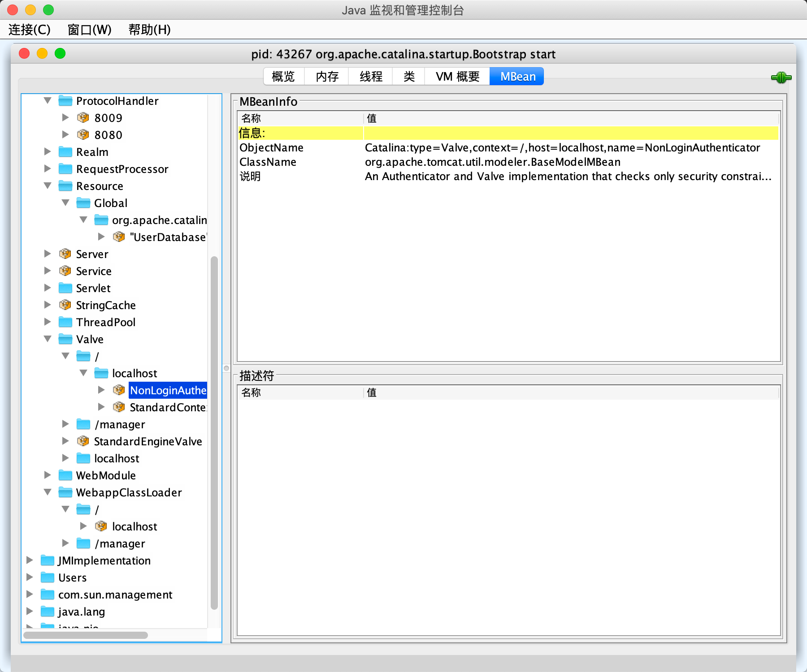Viewport: 807px width, 672px height.
Task: Open the 连接(C) menu
Action: 30,30
